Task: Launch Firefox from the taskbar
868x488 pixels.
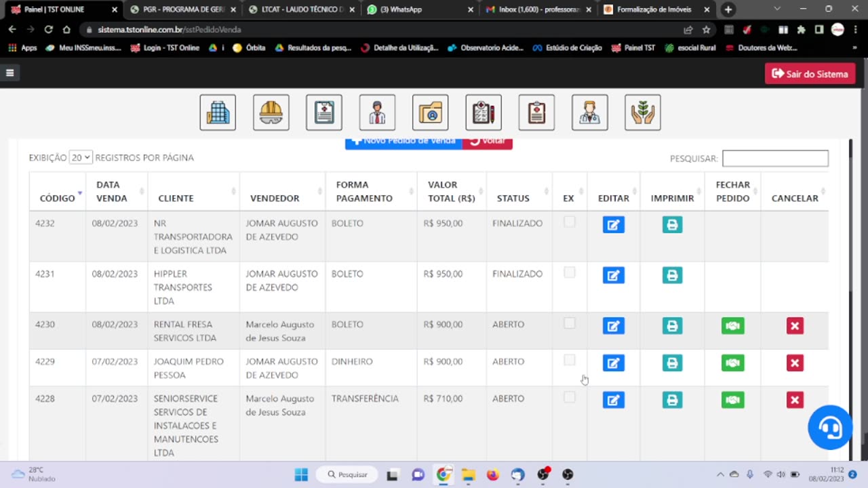Action: [x=493, y=474]
